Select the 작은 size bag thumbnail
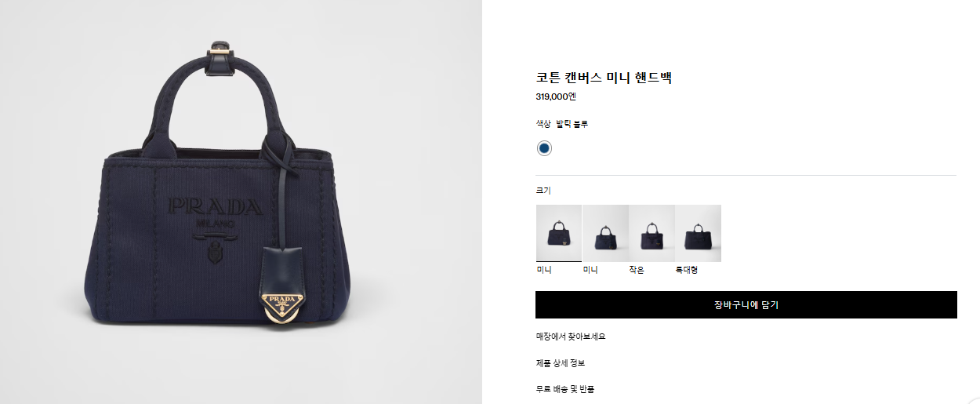 point(652,233)
